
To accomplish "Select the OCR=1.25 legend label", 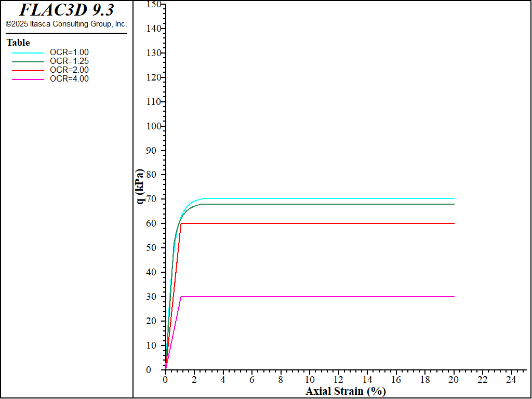I will 69,61.
